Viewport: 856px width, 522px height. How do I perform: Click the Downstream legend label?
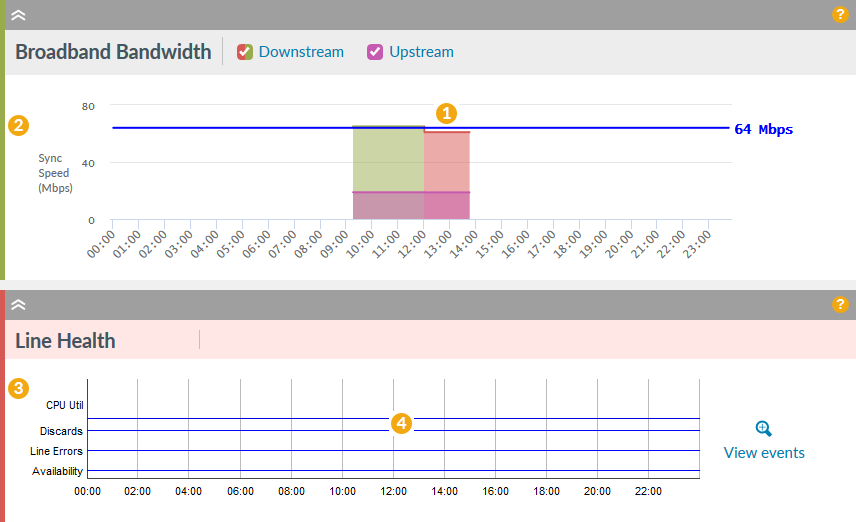(x=301, y=52)
